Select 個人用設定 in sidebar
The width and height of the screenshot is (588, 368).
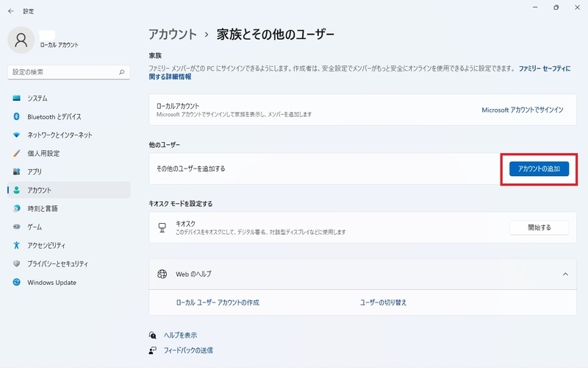[69, 153]
